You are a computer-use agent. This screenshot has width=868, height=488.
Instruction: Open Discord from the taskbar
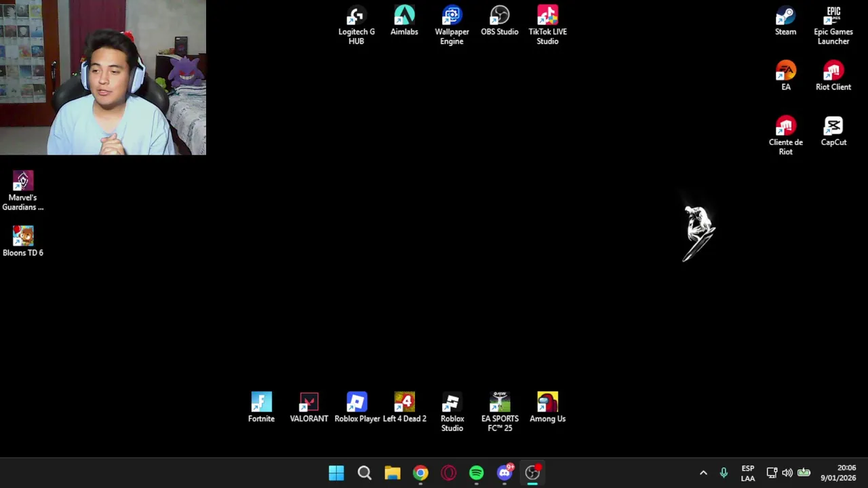point(505,472)
